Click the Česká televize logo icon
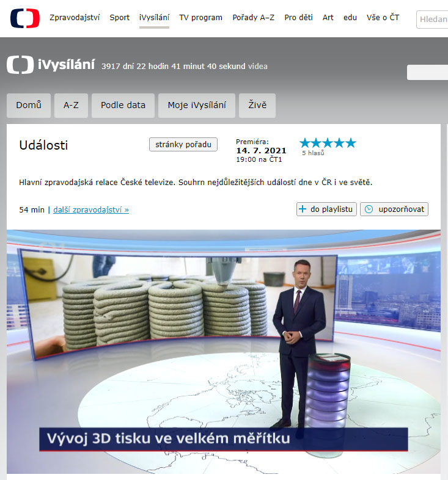448x480 pixels. pos(25,18)
